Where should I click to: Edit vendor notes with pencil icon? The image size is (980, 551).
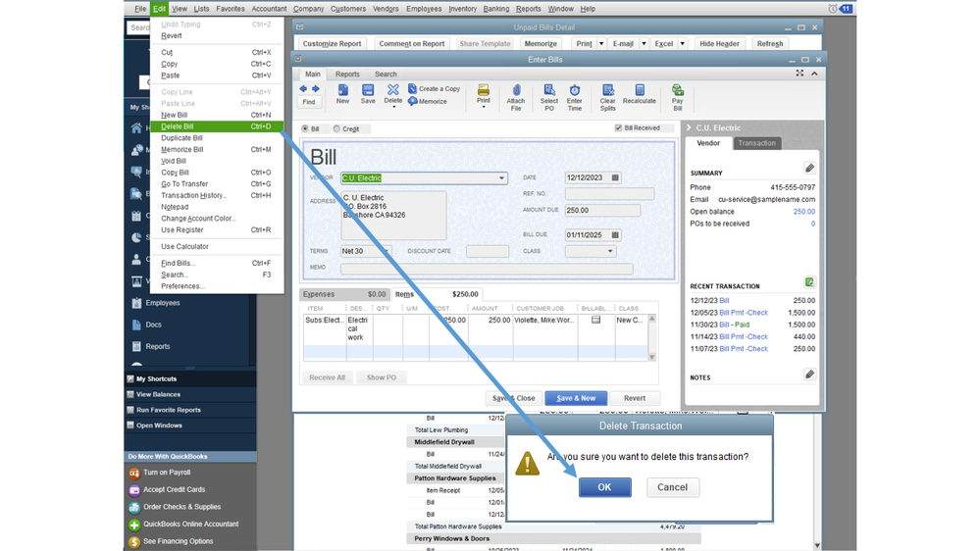tap(809, 375)
